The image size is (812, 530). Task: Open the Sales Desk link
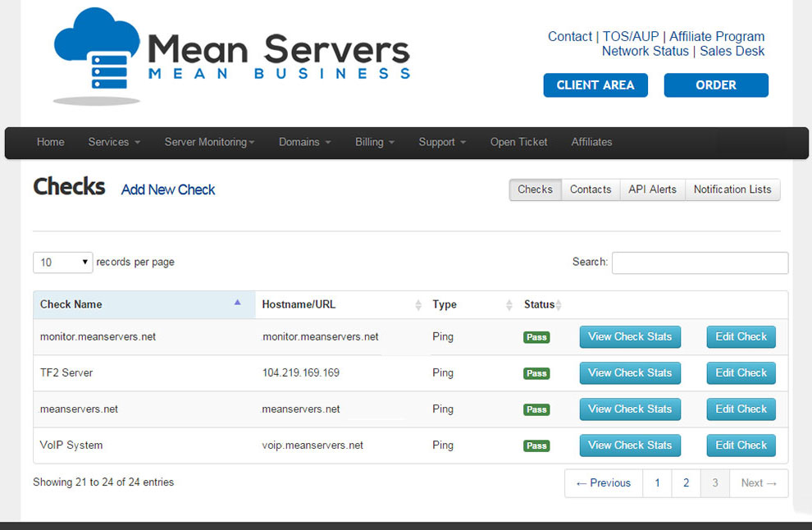click(732, 51)
